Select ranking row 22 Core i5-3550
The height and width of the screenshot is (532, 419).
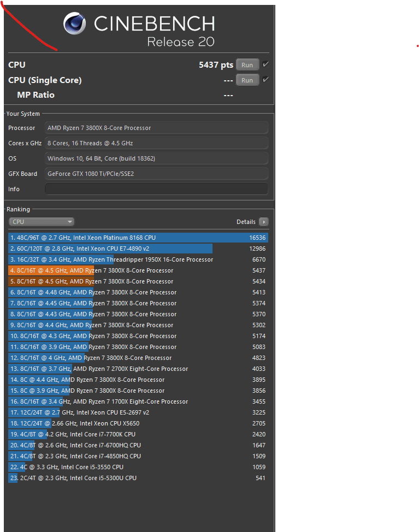(x=138, y=467)
